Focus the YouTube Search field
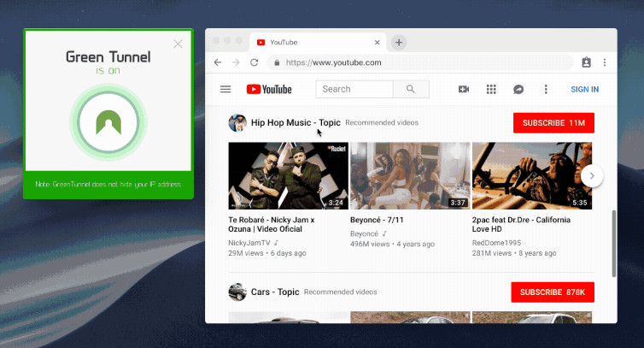 [x=354, y=89]
